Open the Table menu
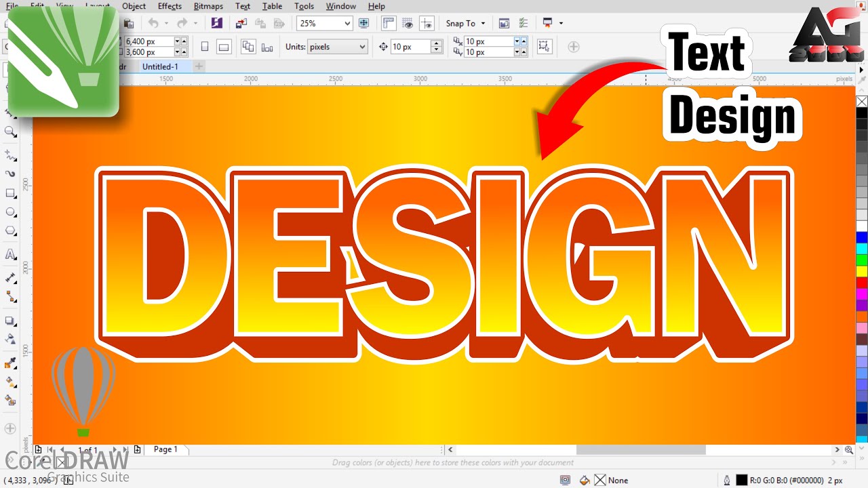 (x=272, y=6)
